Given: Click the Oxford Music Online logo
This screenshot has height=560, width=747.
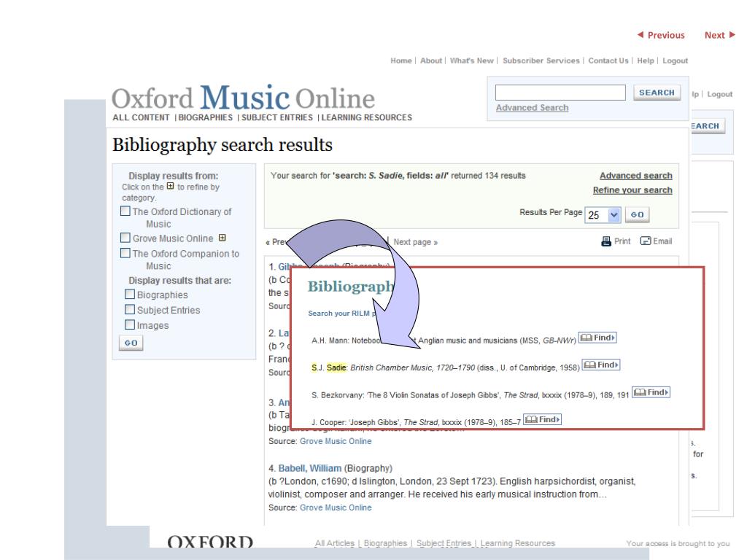Looking at the screenshot, I should pyautogui.click(x=243, y=98).
